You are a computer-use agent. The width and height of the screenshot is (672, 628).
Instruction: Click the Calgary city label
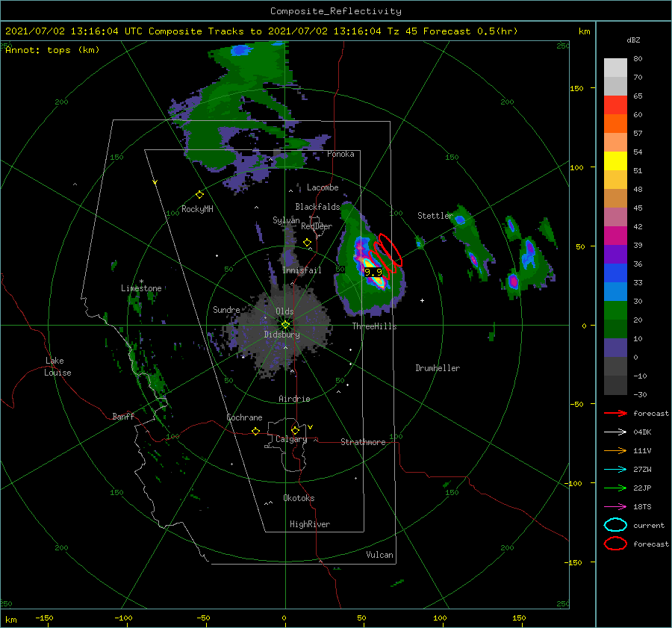click(291, 439)
